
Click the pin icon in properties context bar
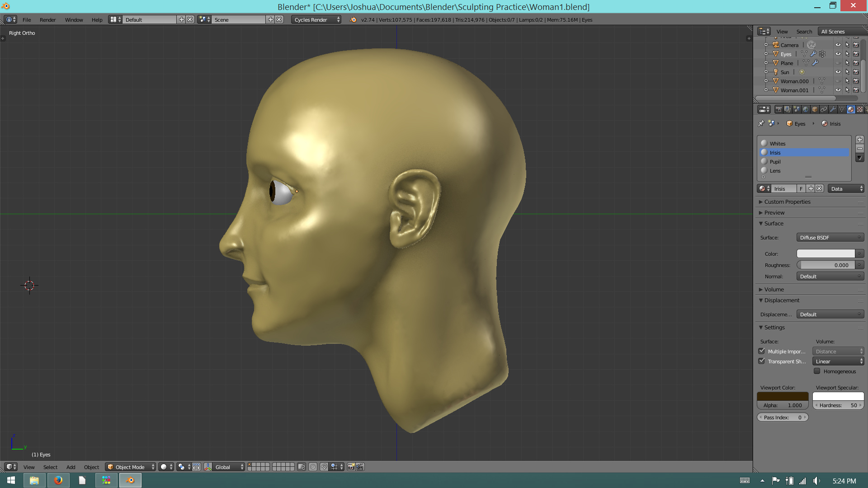[x=761, y=123]
